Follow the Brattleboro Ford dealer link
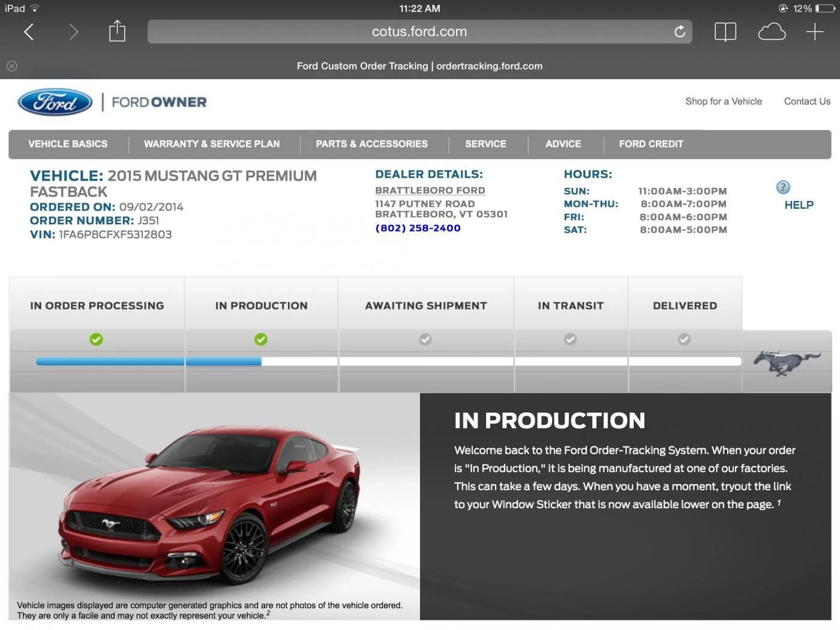The height and width of the screenshot is (630, 840). 430,190
